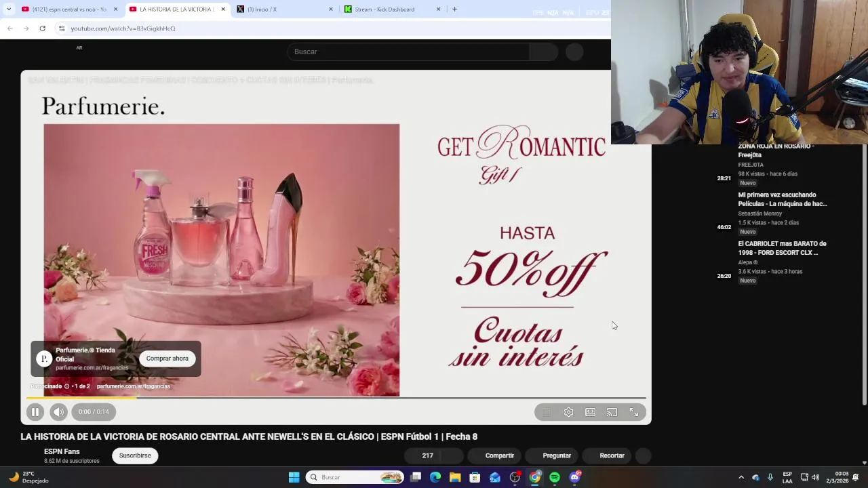868x488 pixels.
Task: Pause the video ad
Action: click(x=35, y=411)
